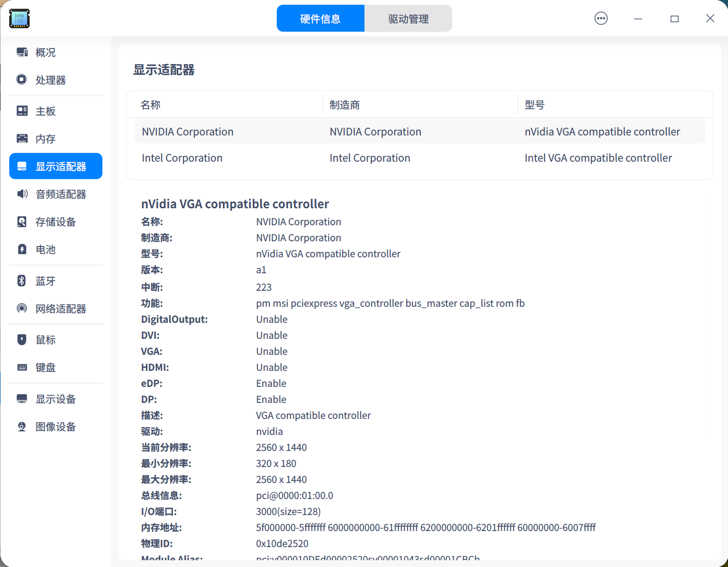The height and width of the screenshot is (567, 728).
Task: Select the 处理器 icon in the sidebar
Action: [22, 80]
